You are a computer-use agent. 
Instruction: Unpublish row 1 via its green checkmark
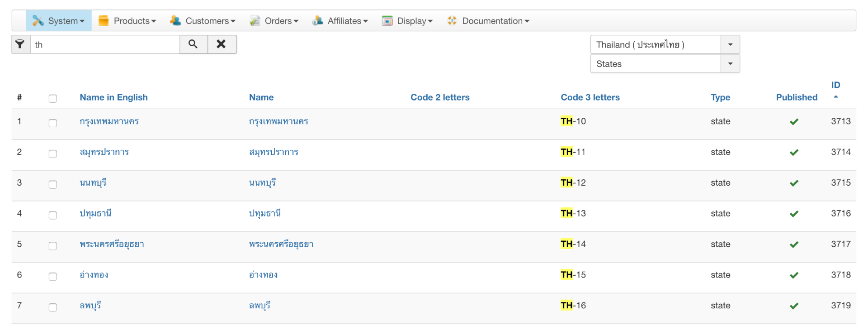pos(794,122)
